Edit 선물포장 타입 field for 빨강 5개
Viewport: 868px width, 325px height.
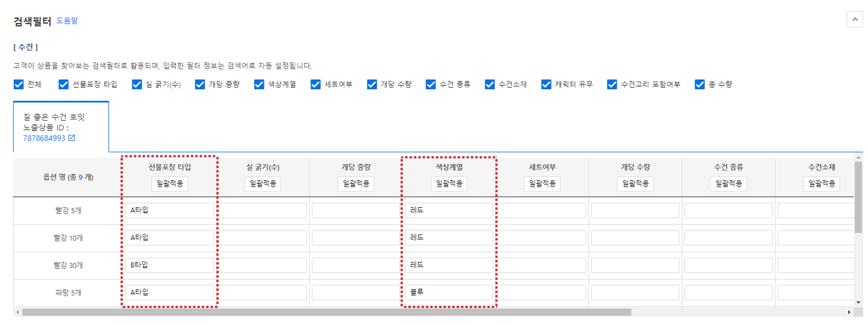pyautogui.click(x=169, y=210)
